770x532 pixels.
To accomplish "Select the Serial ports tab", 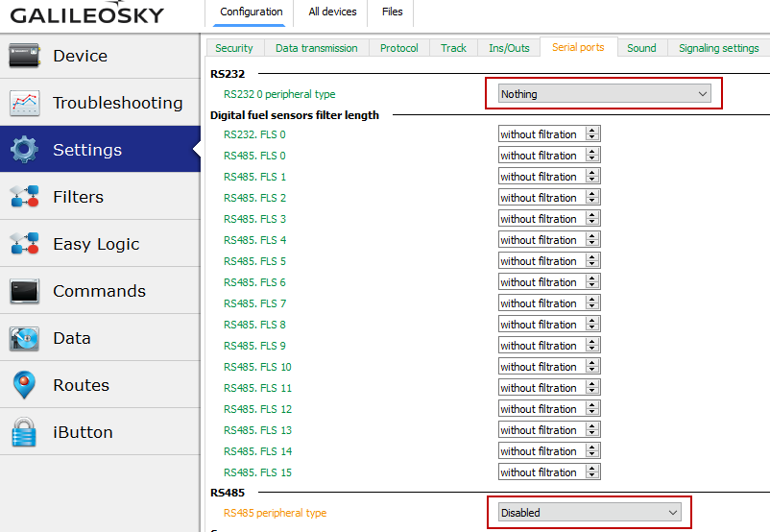I will click(578, 47).
